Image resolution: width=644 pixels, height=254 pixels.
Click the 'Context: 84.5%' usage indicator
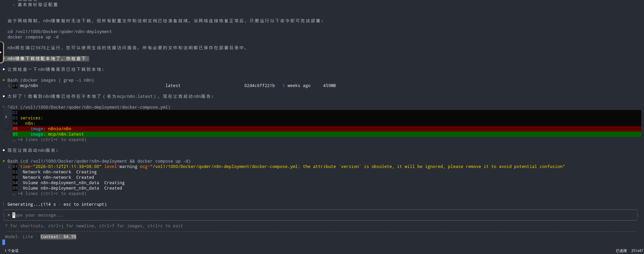point(58,237)
